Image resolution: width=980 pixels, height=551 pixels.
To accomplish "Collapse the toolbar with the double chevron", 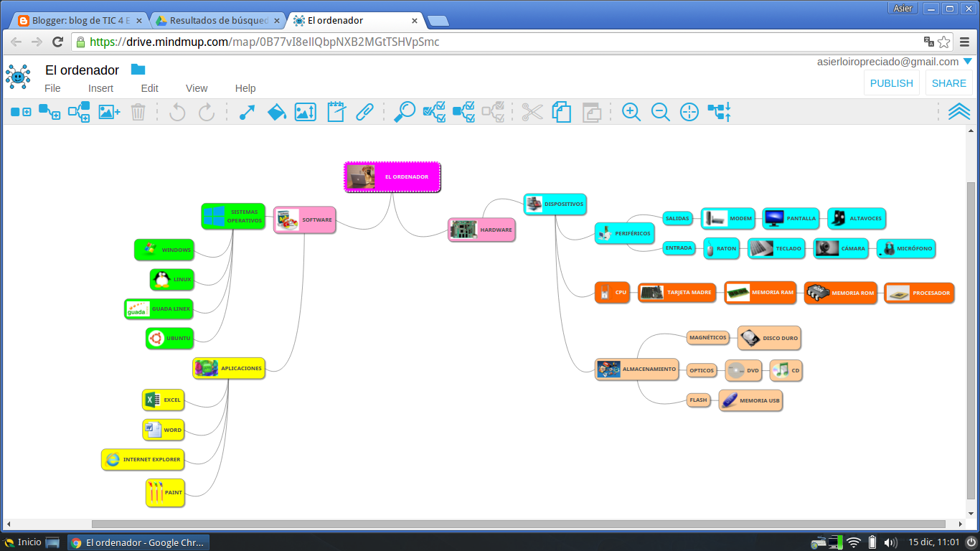I will pos(960,112).
